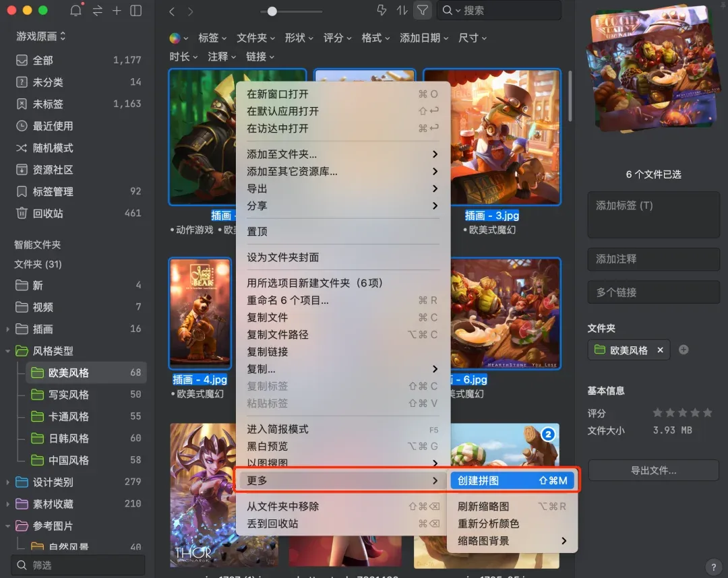Open the 注释 filter dropdown
This screenshot has height=578, width=728.
click(222, 57)
